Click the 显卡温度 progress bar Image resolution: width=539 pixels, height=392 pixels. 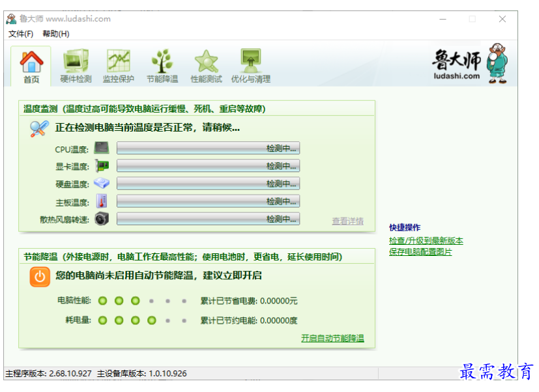coord(209,165)
